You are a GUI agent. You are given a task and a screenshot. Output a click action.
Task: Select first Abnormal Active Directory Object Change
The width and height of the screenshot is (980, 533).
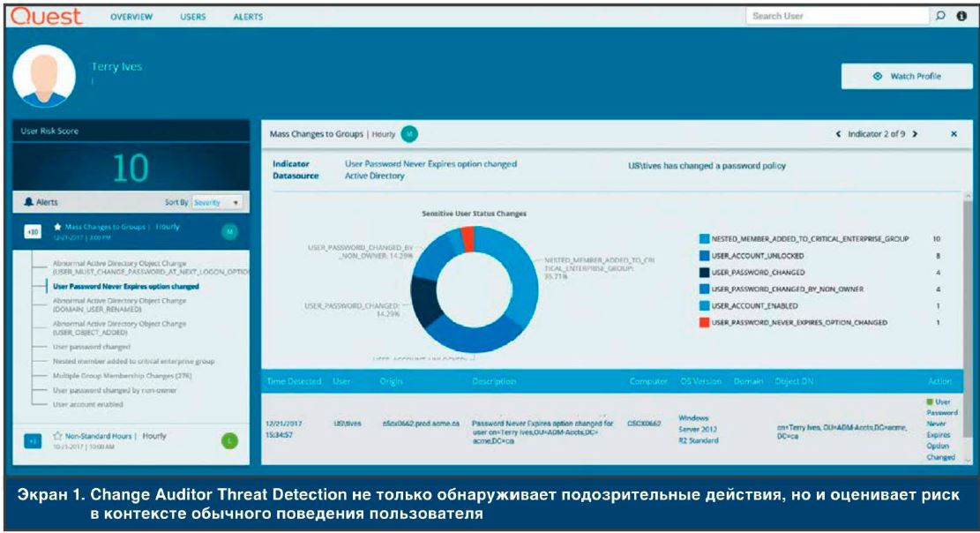coord(150,267)
